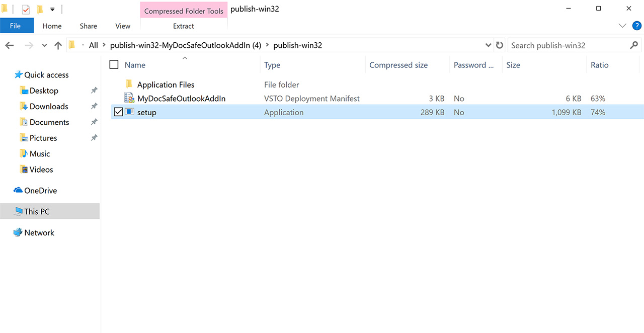This screenshot has width=644, height=333.
Task: Open Downloads in navigation pane
Action: 49,106
